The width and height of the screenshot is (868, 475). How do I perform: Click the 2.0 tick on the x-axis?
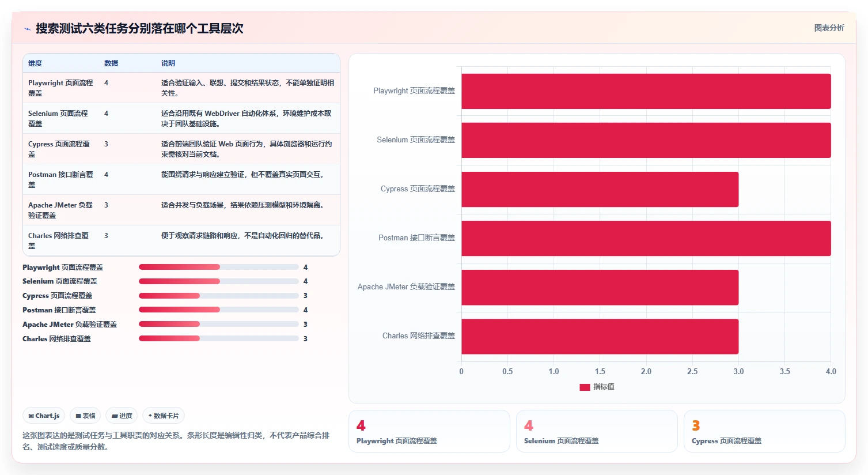[646, 371]
